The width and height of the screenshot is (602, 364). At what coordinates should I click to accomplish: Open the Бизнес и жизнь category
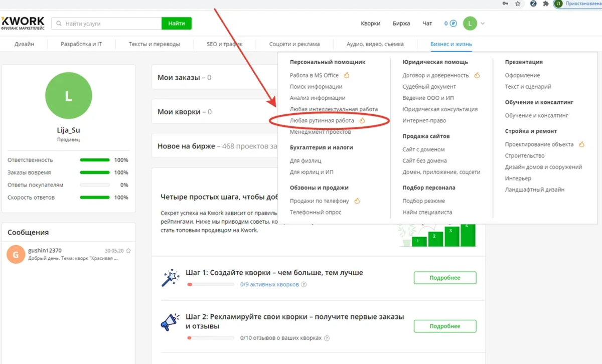point(451,44)
